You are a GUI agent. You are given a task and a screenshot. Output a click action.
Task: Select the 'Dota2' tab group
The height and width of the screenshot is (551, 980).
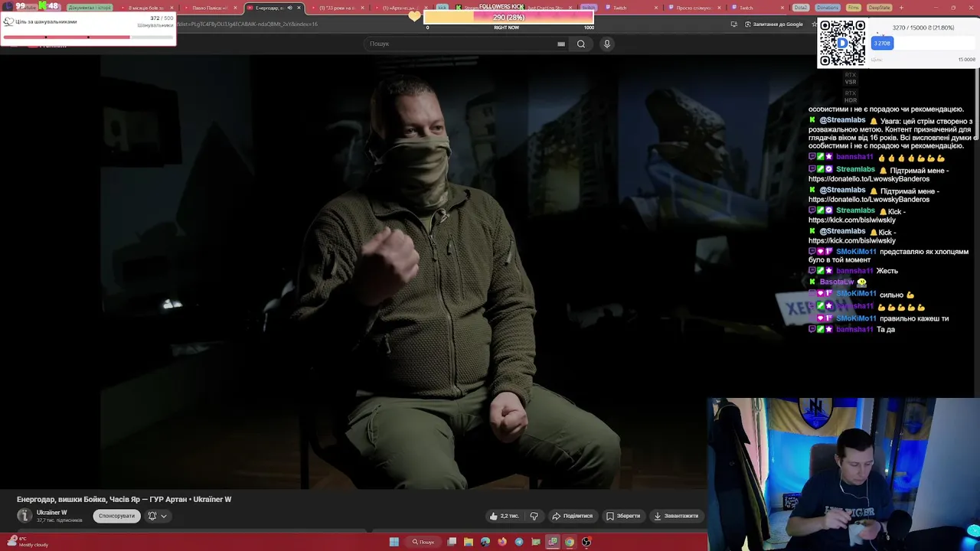point(801,8)
